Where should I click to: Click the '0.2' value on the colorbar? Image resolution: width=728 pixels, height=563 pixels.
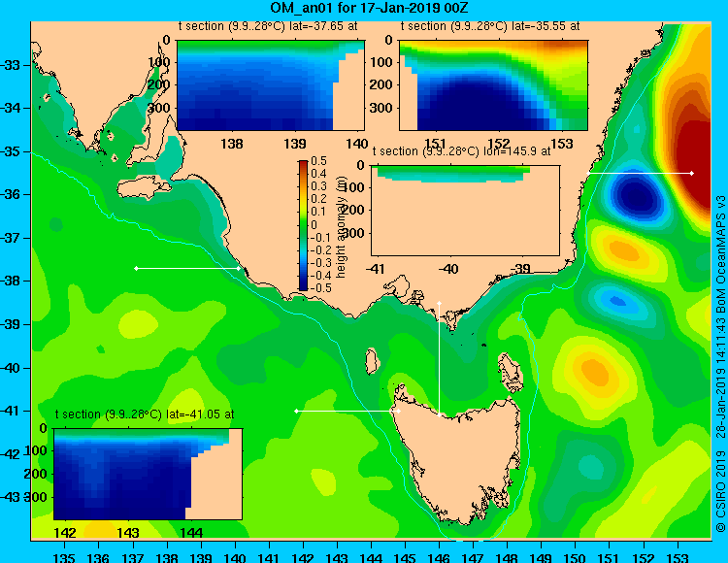319,199
